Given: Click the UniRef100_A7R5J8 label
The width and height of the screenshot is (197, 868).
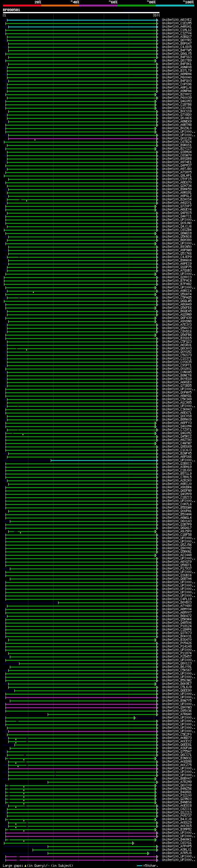Looking at the screenshot, I should (177, 853).
